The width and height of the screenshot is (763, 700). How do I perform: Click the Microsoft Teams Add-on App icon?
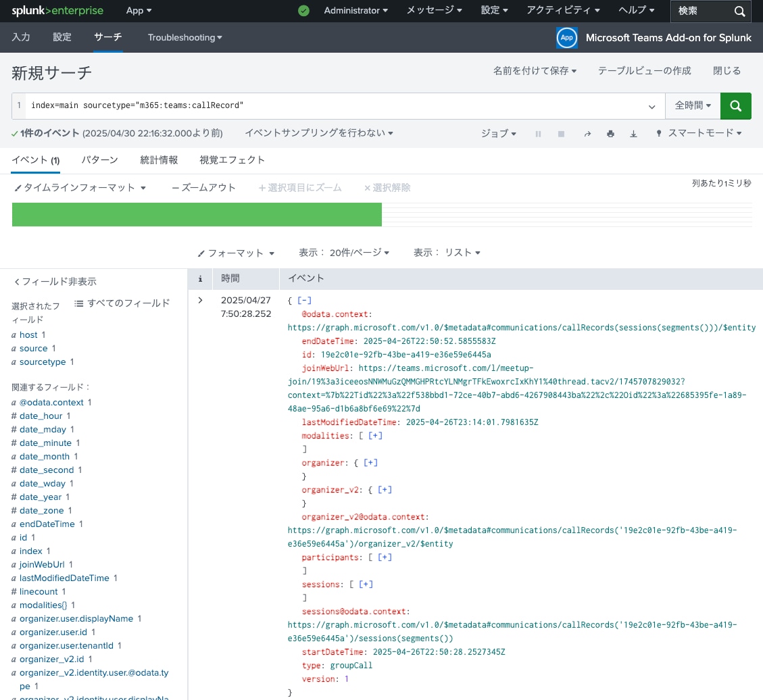pos(566,37)
